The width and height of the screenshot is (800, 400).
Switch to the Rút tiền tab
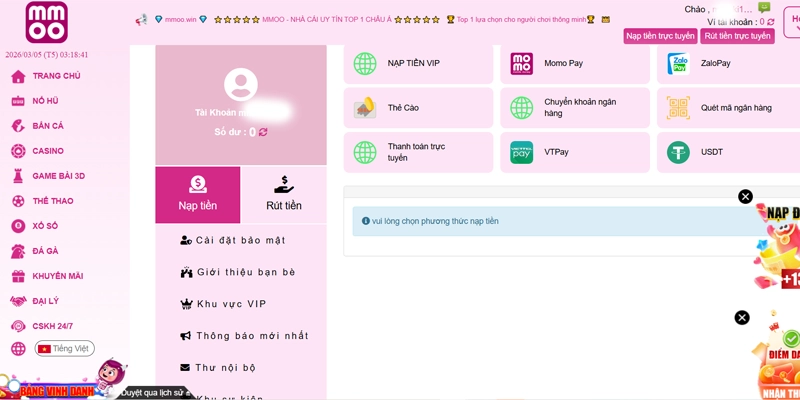click(x=283, y=194)
